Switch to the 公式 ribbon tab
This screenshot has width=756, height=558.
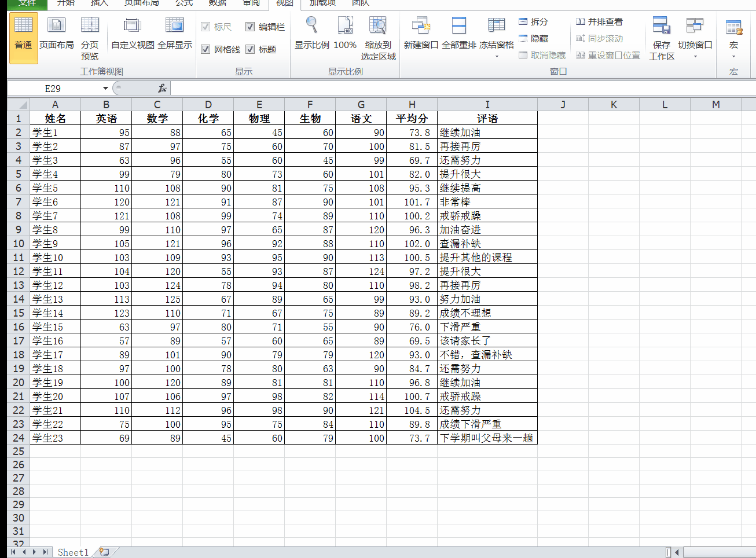click(184, 3)
